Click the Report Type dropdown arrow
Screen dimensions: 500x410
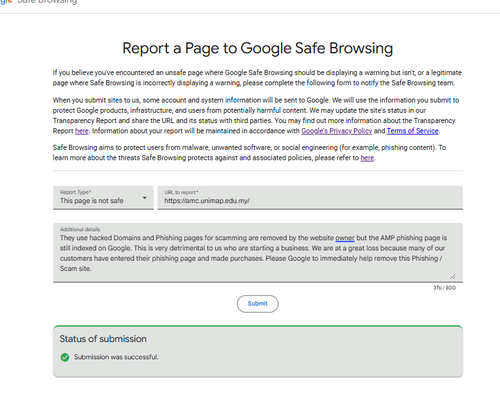(x=144, y=198)
